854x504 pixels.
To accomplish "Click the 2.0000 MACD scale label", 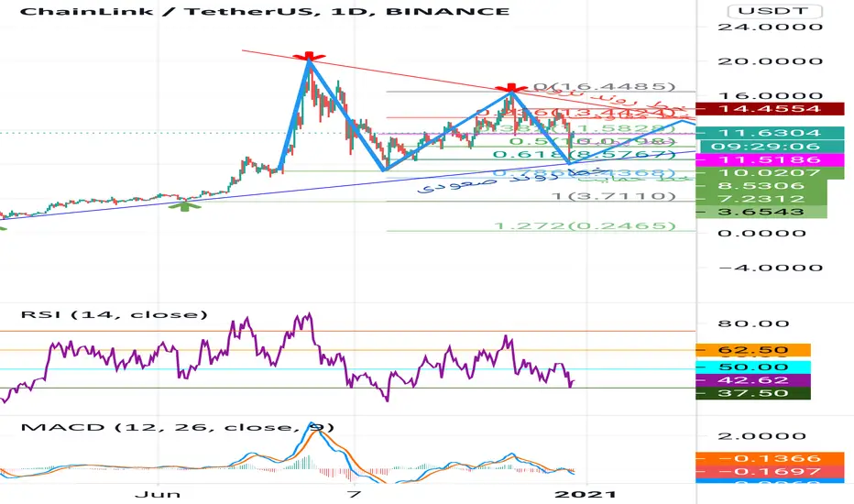I will click(761, 436).
